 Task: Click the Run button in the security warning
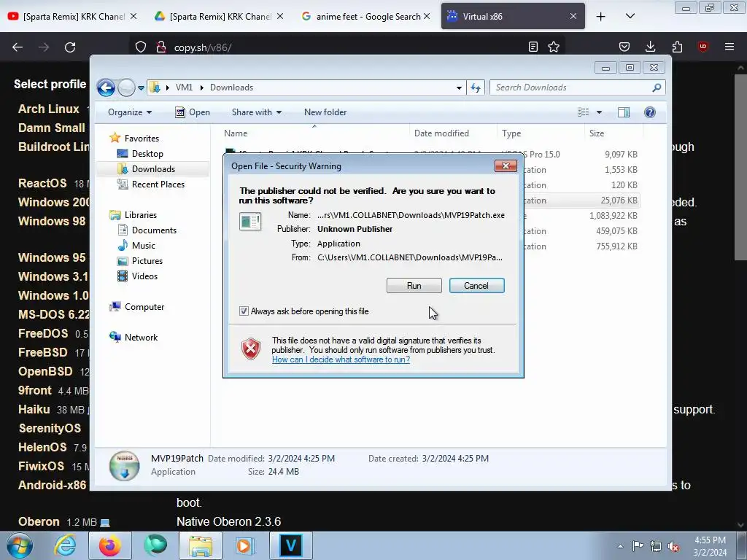tap(414, 285)
